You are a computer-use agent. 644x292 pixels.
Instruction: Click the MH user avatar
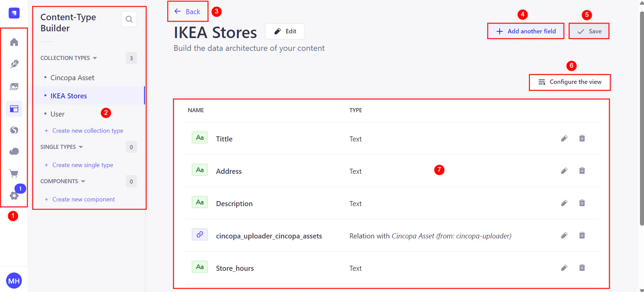pyautogui.click(x=14, y=281)
